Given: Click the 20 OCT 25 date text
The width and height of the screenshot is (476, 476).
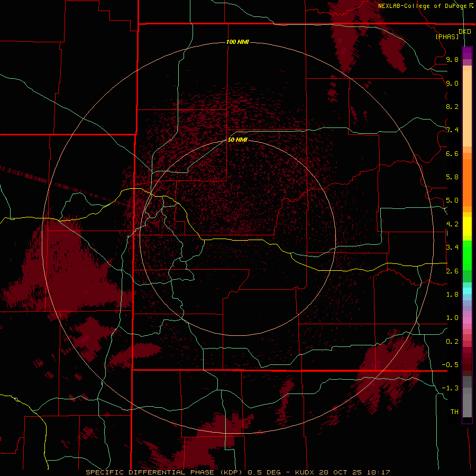Looking at the screenshot, I should (341, 472).
